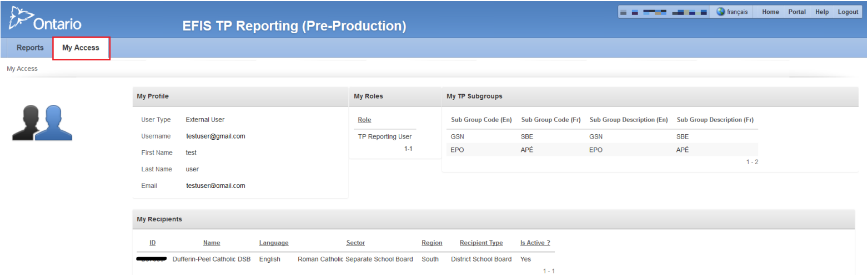Switch to the Reports tab
Image resolution: width=868 pixels, height=275 pixels.
(x=30, y=48)
